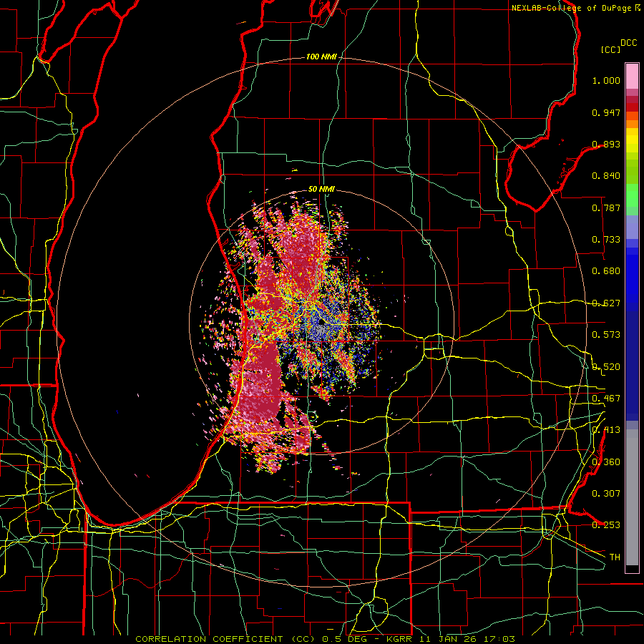644x644 pixels.
Task: Click the KGRR radar site identifier
Action: click(399, 639)
